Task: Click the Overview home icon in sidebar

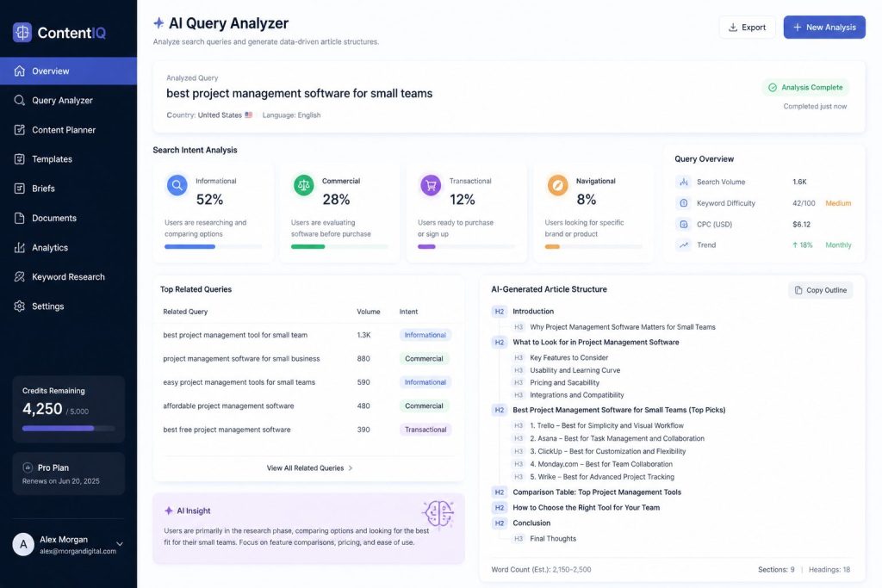Action: point(20,71)
